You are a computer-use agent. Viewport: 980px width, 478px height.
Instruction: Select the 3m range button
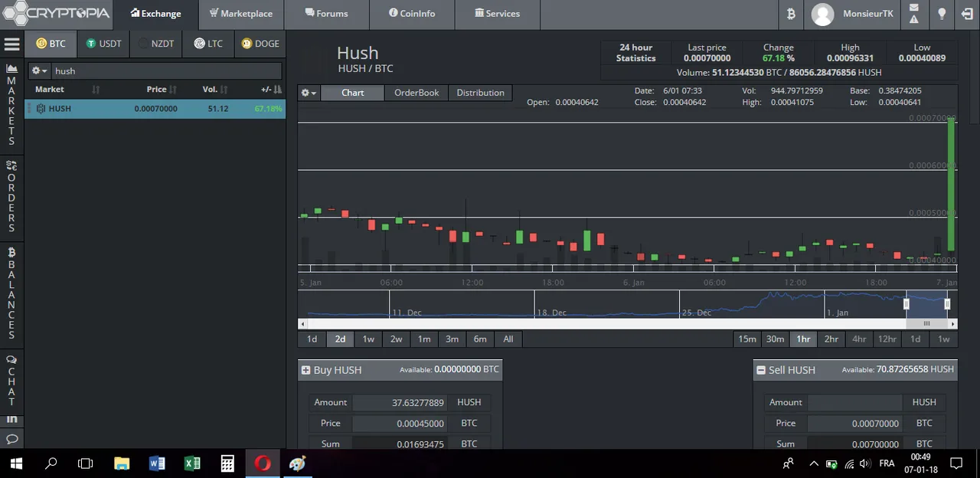(x=452, y=339)
